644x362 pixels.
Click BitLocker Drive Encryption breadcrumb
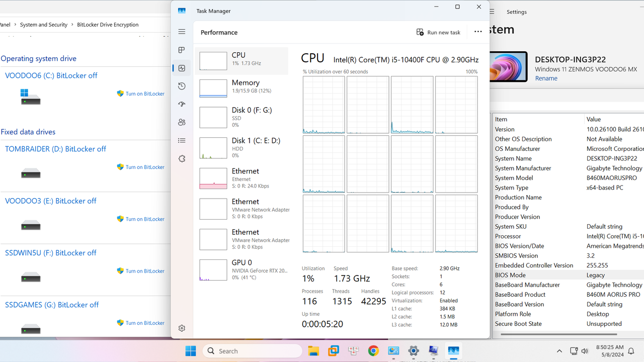pyautogui.click(x=108, y=25)
